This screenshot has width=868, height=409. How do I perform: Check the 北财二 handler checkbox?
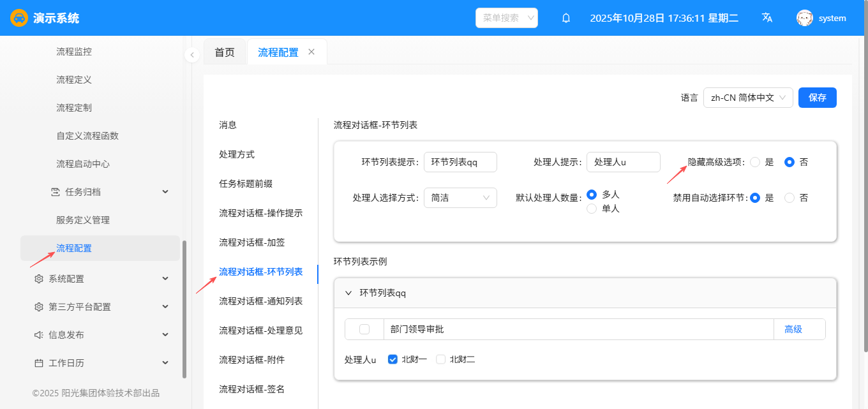click(440, 359)
